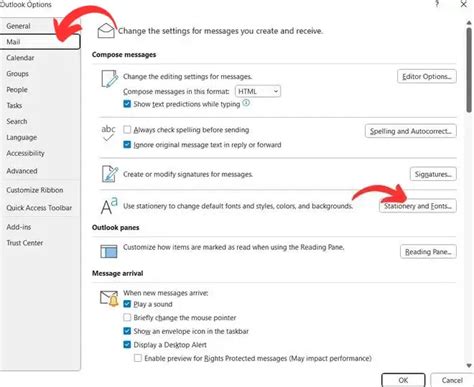The width and height of the screenshot is (474, 387).
Task: Open the Advanced options category
Action: (x=22, y=171)
